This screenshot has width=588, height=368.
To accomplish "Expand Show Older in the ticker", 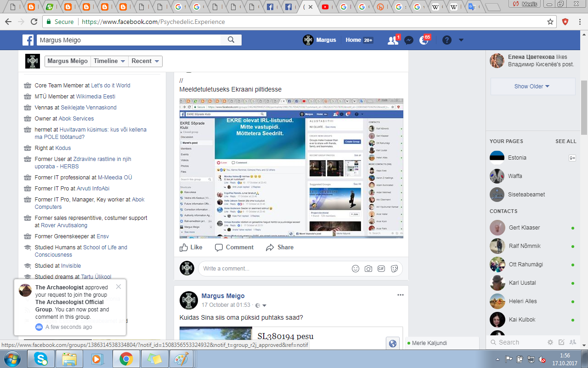I will click(x=533, y=86).
